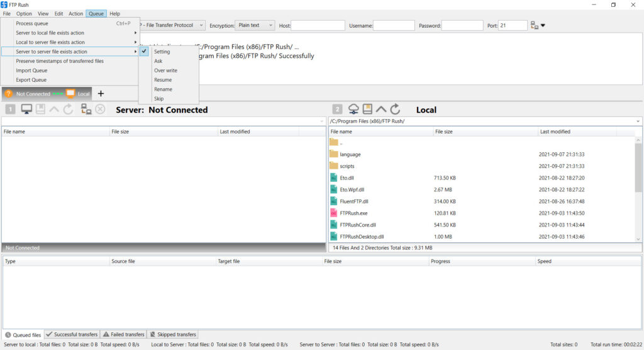Open the Encryption Plain text dropdown
The height and width of the screenshot is (350, 644).
(255, 25)
